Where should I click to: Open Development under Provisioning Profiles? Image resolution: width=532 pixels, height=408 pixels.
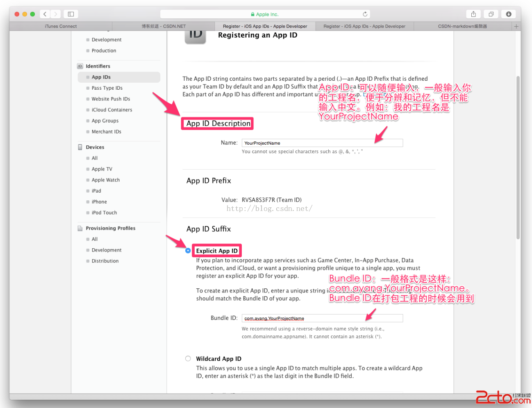click(107, 250)
